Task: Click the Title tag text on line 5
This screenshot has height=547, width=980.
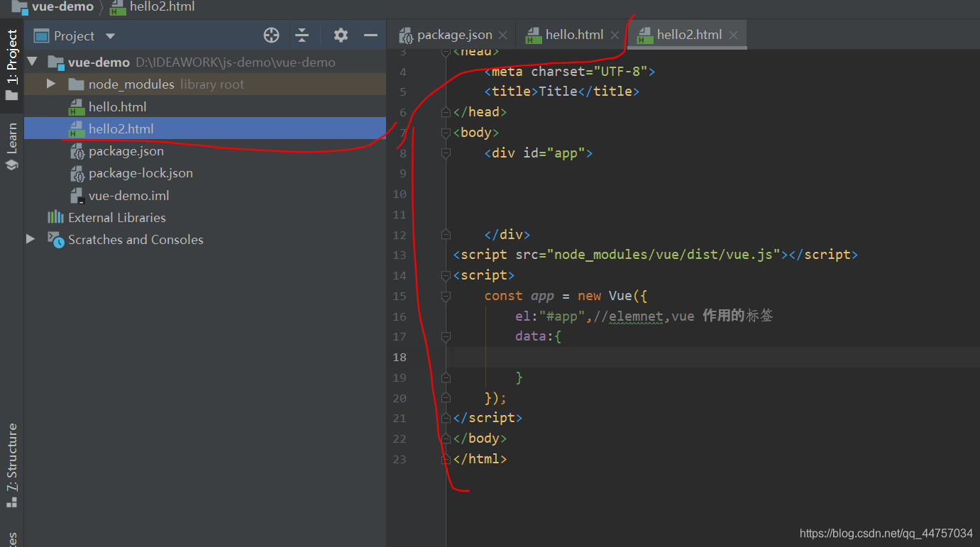Action: pos(558,92)
